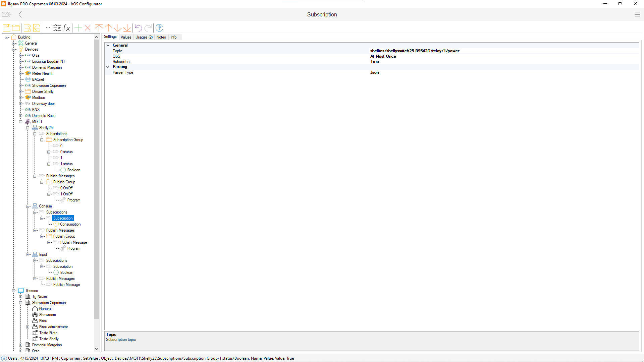This screenshot has width=644, height=362.
Task: Collapse the General property section
Action: [108, 45]
